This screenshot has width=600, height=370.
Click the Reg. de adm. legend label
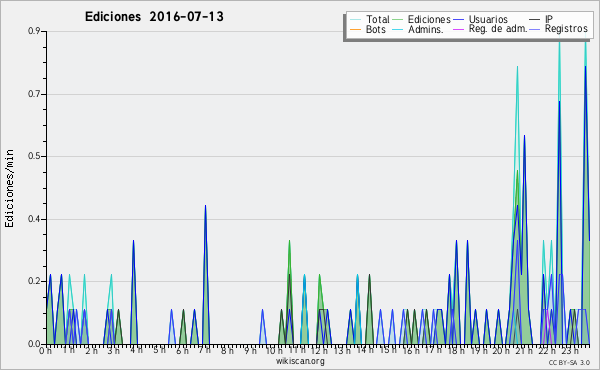[498, 29]
